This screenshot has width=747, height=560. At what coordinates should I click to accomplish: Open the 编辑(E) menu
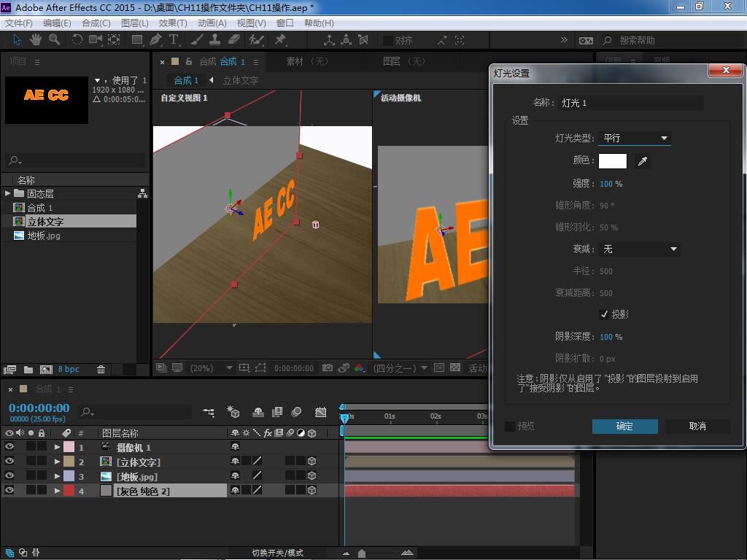(x=57, y=23)
